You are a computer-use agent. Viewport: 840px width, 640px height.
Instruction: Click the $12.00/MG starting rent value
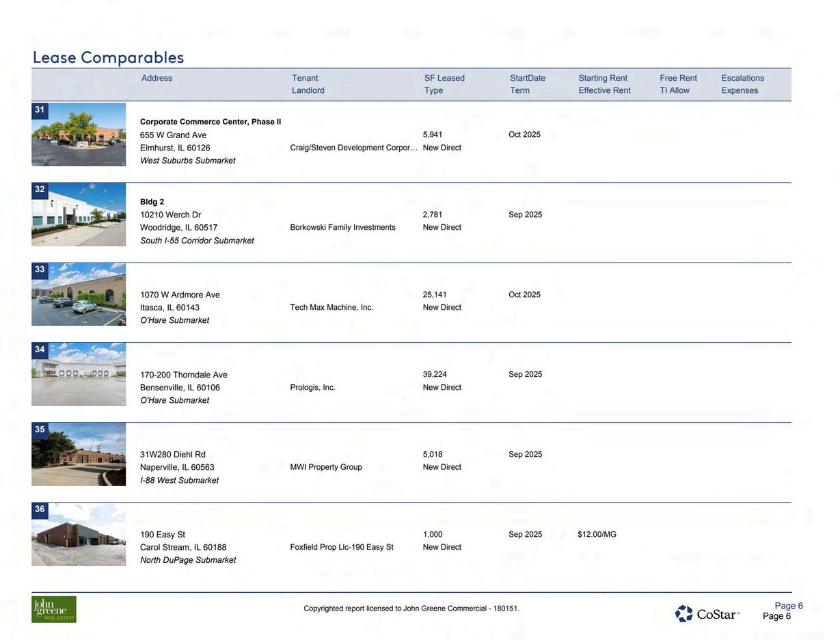tap(597, 535)
